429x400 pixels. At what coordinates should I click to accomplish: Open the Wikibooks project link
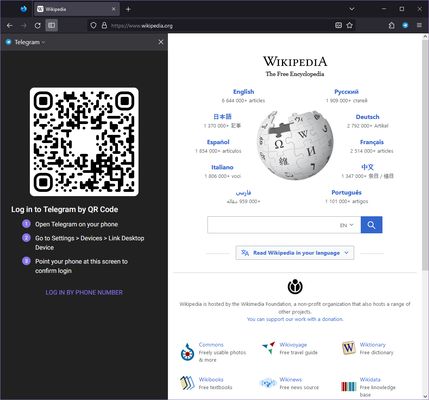point(211,379)
